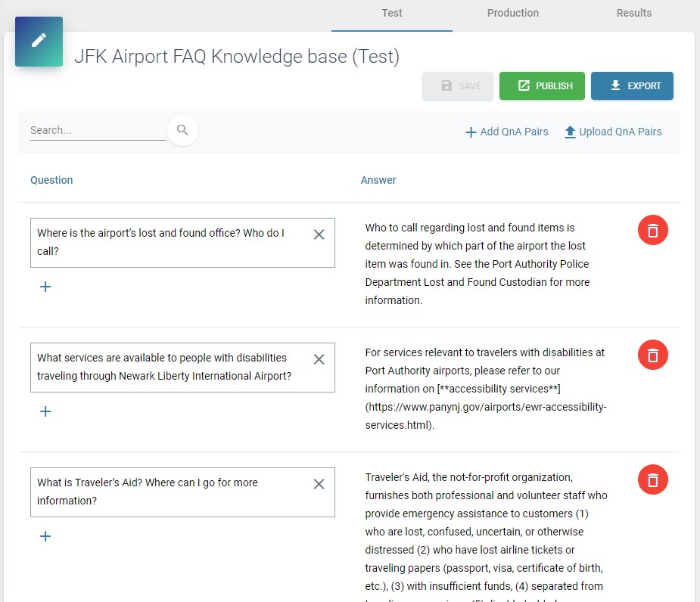The width and height of the screenshot is (700, 602).
Task: Select the Test tab
Action: [x=391, y=13]
